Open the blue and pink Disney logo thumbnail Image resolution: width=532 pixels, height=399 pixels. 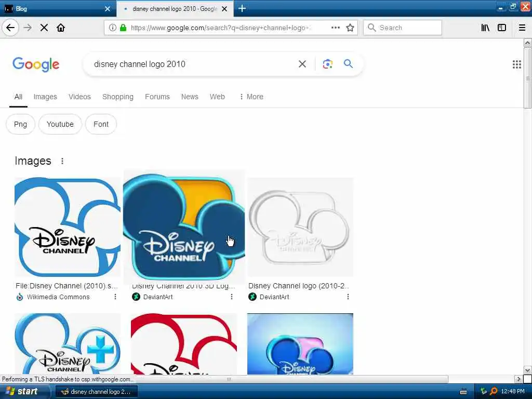coord(300,344)
